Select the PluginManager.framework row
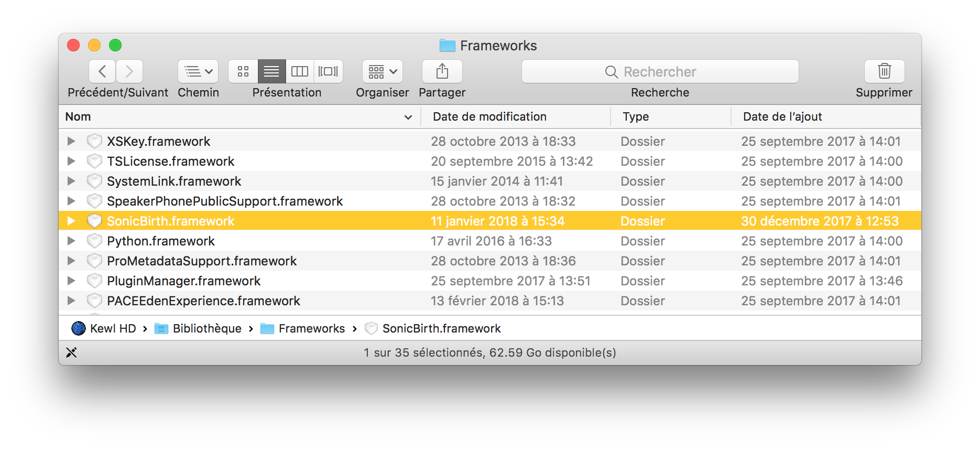This screenshot has height=449, width=980. (183, 281)
